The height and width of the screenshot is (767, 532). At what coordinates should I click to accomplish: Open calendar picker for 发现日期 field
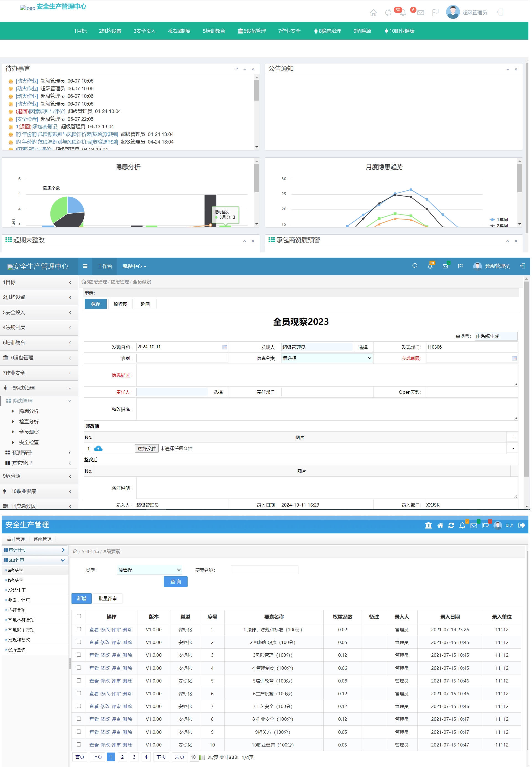point(225,347)
